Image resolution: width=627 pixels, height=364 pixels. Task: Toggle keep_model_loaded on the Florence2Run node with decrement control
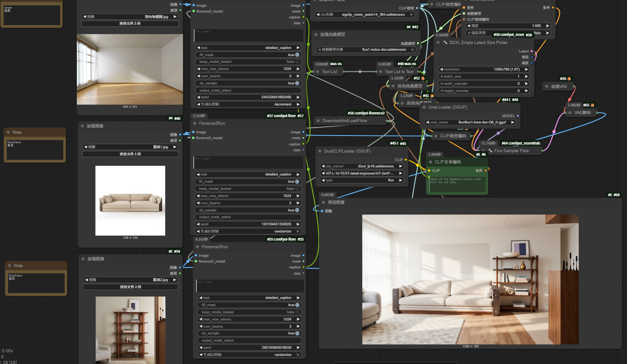(x=249, y=62)
